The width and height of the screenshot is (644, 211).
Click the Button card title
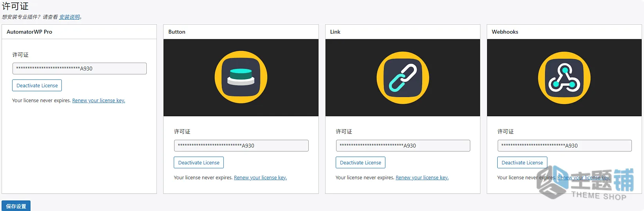[x=177, y=32]
